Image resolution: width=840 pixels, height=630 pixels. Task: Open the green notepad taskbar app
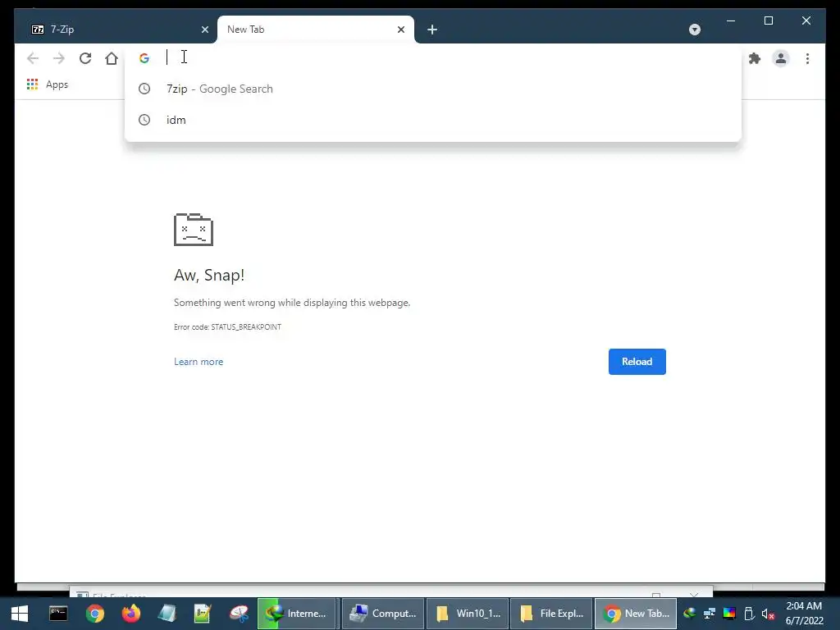[x=203, y=614]
